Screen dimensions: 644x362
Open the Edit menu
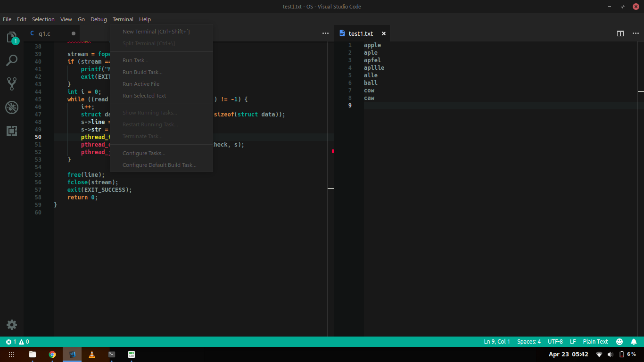pyautogui.click(x=22, y=19)
